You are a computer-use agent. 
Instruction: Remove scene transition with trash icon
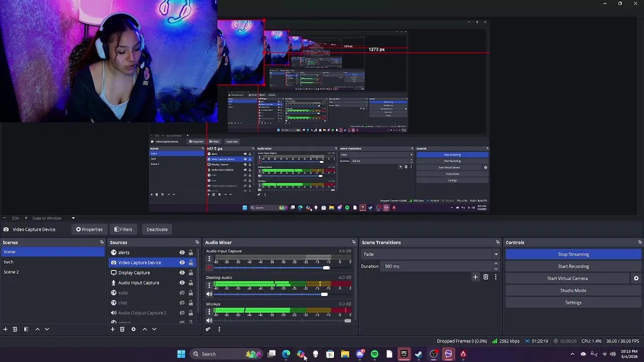coord(486,277)
